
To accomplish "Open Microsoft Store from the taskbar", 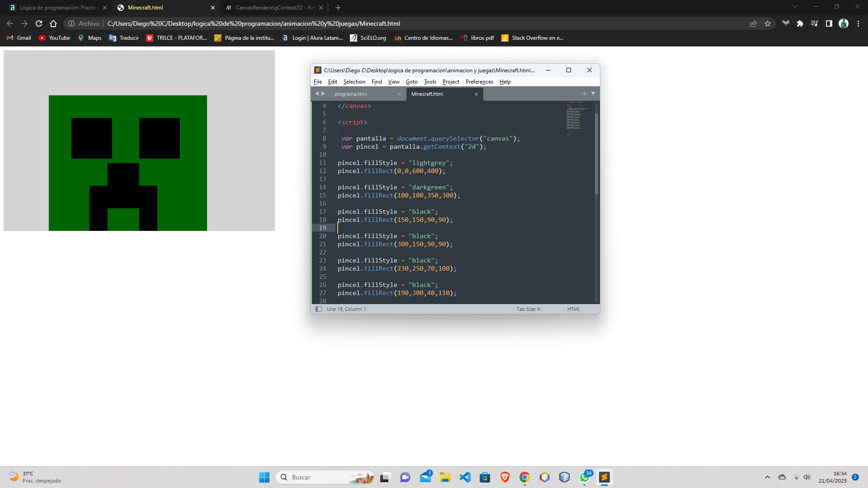I will [x=485, y=477].
